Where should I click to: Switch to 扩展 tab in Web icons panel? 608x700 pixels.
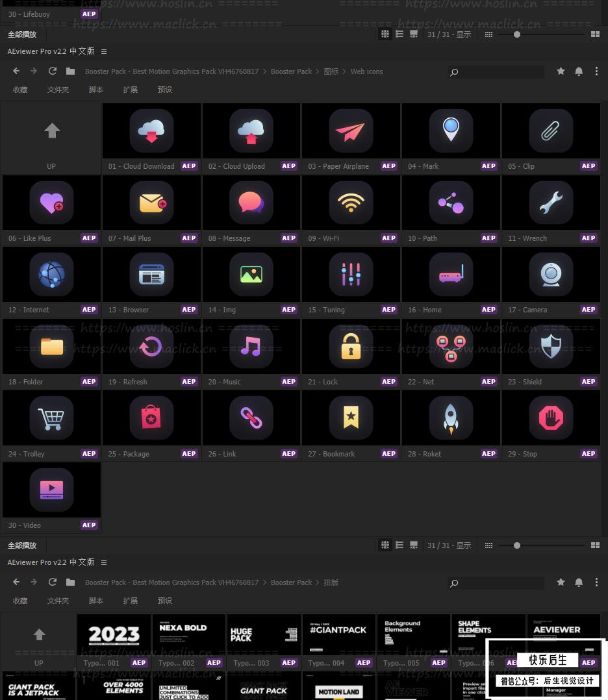[131, 90]
